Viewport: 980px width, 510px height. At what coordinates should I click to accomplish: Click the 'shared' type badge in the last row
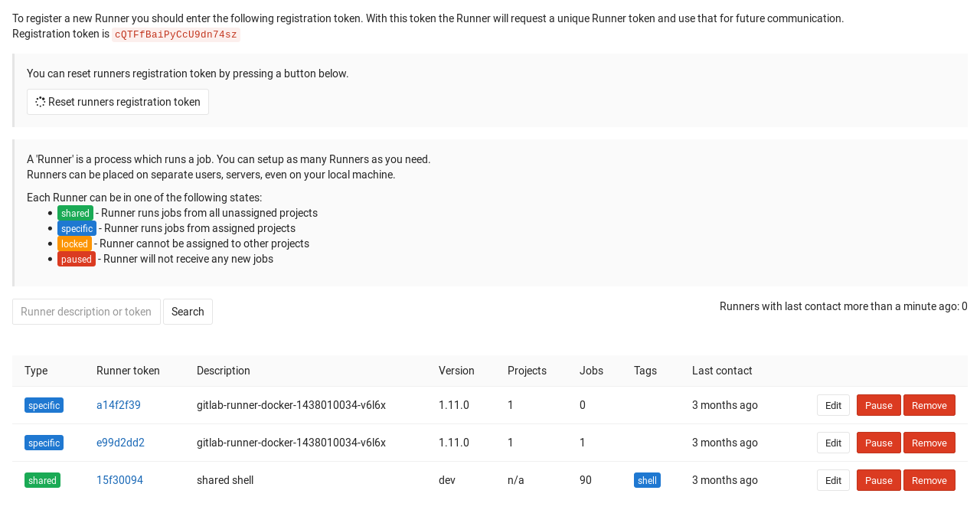(x=43, y=479)
